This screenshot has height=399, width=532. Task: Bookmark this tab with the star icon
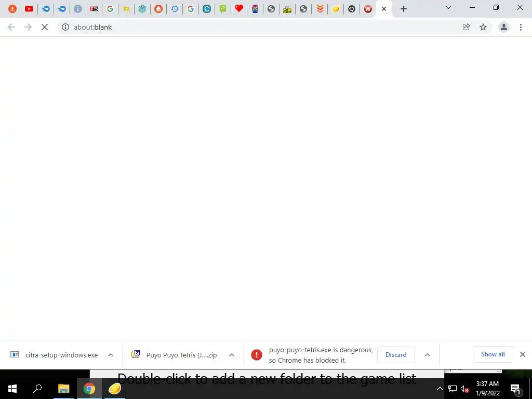tap(483, 27)
